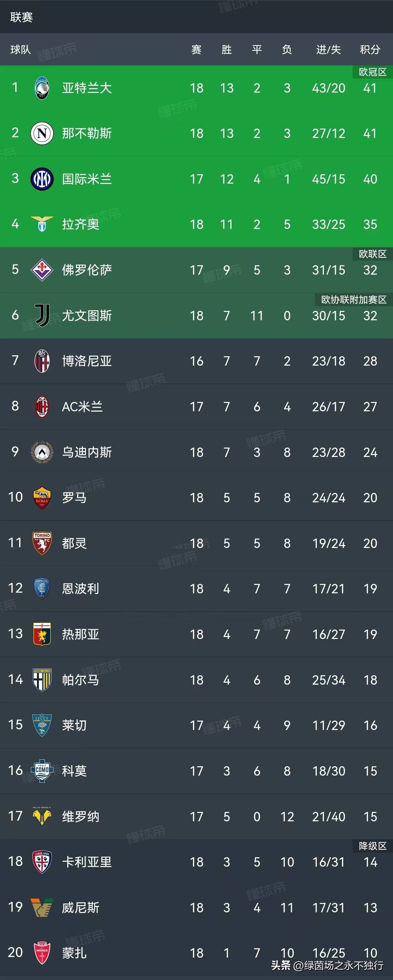Click the Lazio eagle badge
The image size is (393, 980).
point(42,224)
